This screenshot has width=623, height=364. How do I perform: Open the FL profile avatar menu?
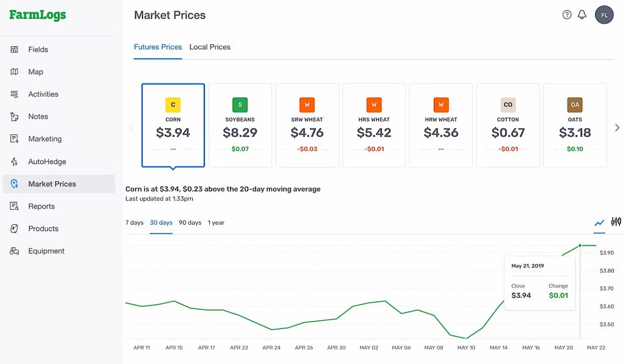tap(604, 14)
